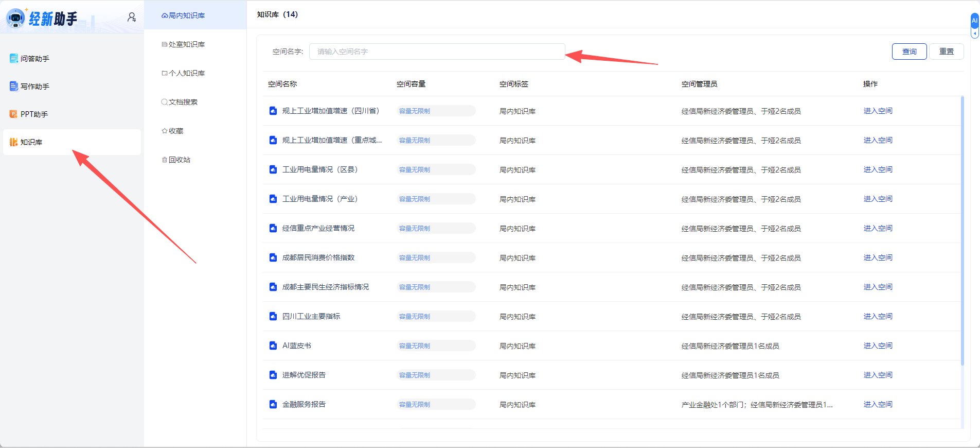
Task: Click the 空间标签 column header
Action: point(513,84)
